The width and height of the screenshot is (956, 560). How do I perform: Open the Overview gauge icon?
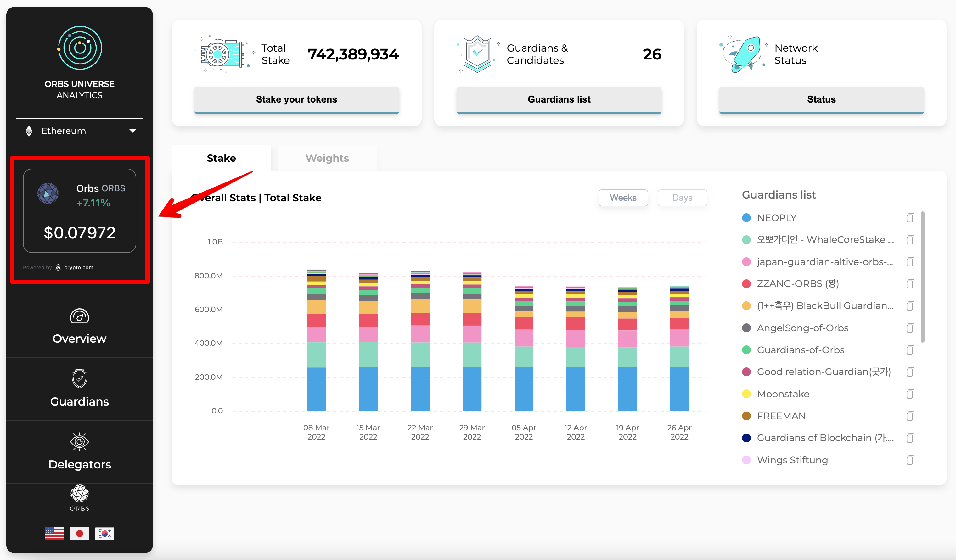pos(79,316)
